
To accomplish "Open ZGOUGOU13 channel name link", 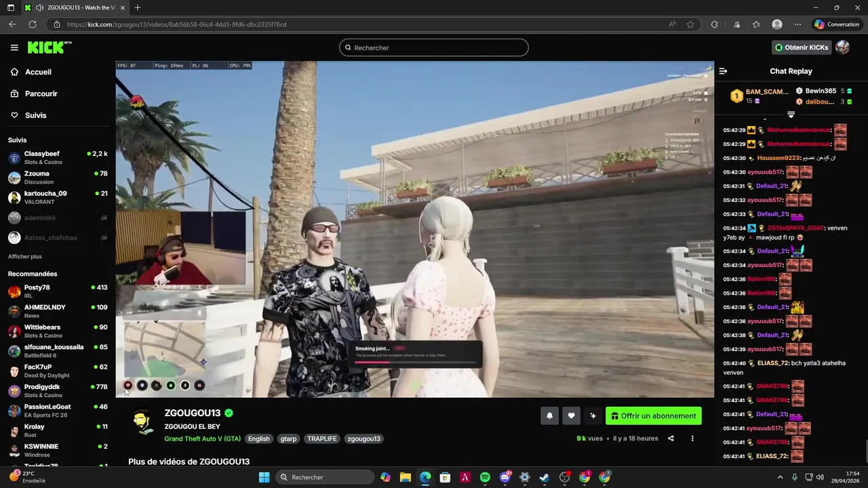I will (193, 413).
